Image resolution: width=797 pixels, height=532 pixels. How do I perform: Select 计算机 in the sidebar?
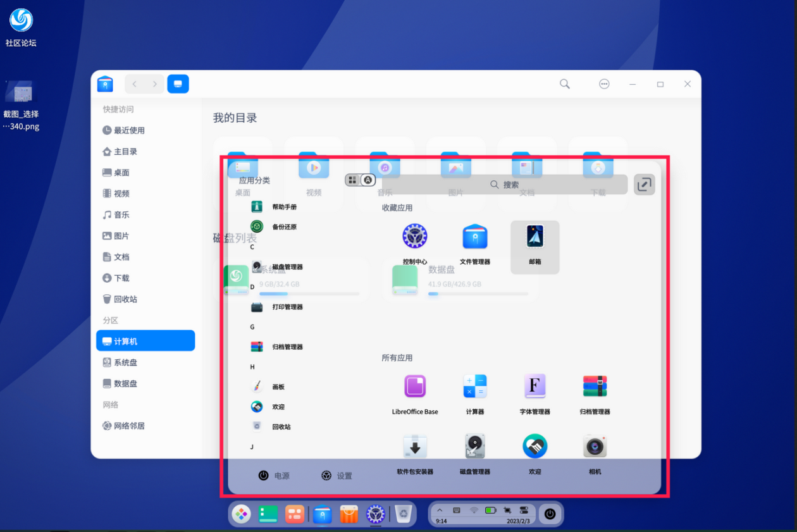(x=145, y=341)
